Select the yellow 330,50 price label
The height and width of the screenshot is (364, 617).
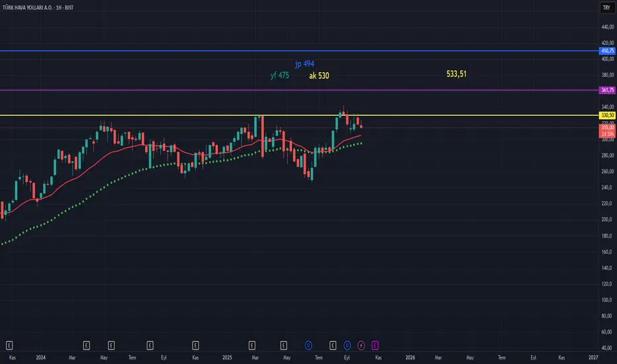[x=607, y=115]
